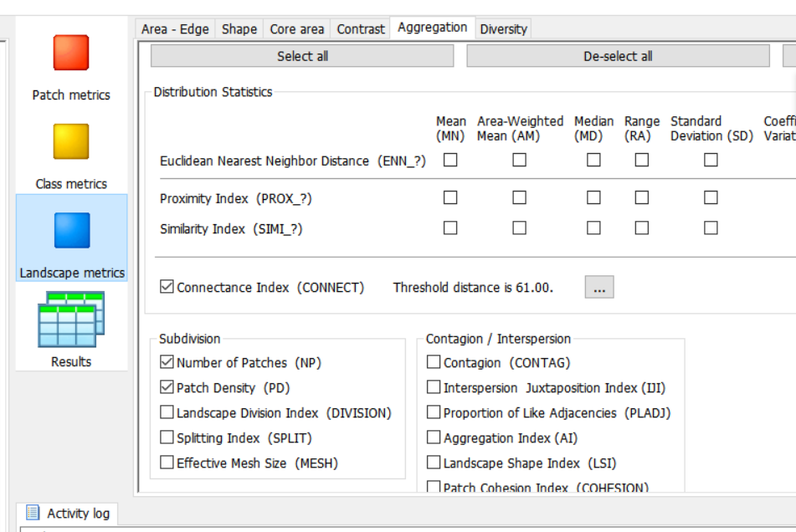Click the blue Landscape metrics icon

(71, 231)
